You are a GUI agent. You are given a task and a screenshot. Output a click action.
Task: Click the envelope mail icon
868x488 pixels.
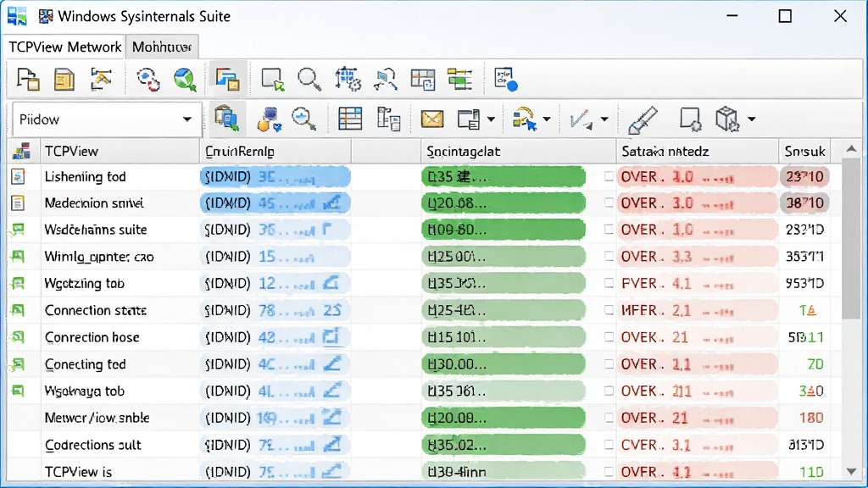click(431, 119)
